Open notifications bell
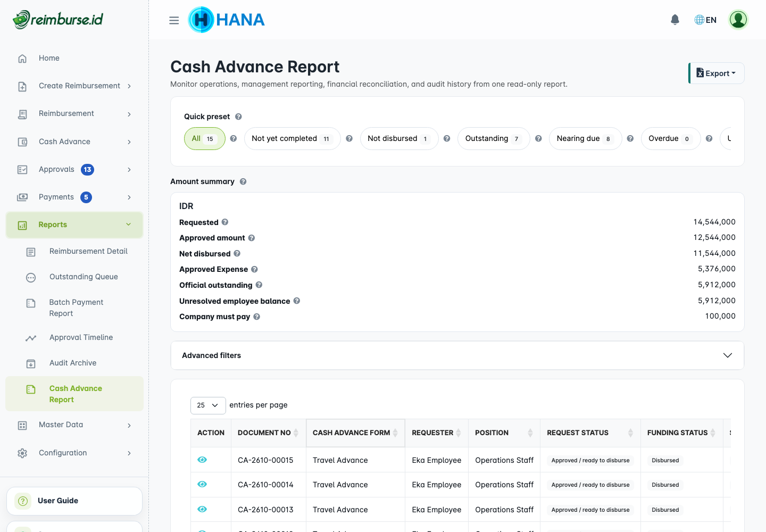The image size is (766, 532). (x=675, y=20)
